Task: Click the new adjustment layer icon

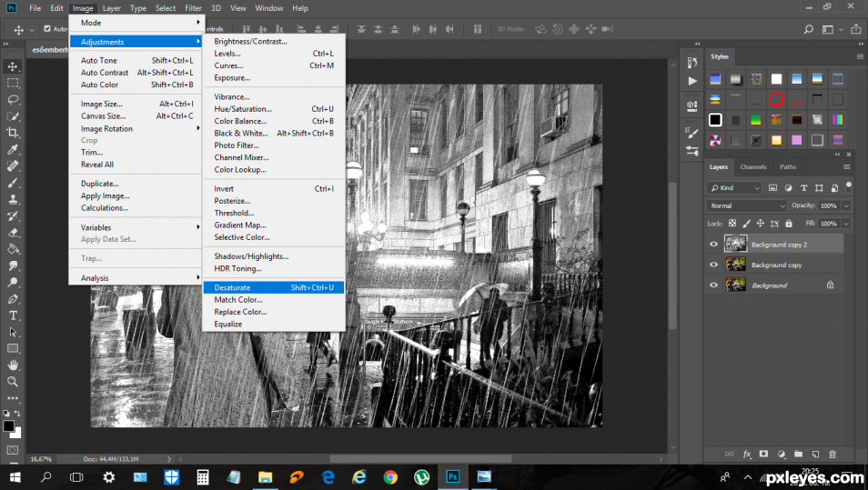Action: point(781,454)
